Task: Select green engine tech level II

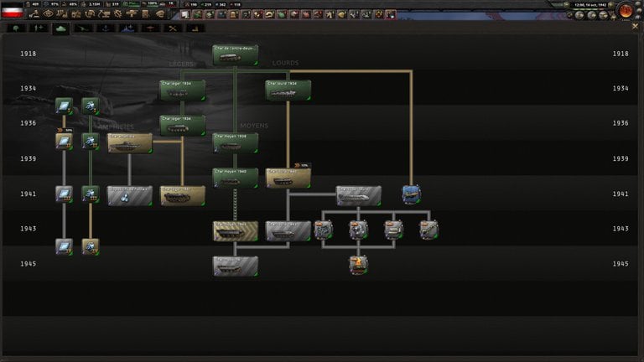Action: point(91,142)
